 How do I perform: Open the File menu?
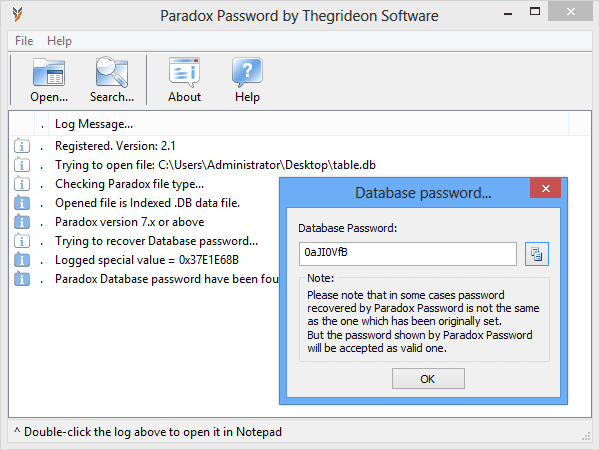24,41
